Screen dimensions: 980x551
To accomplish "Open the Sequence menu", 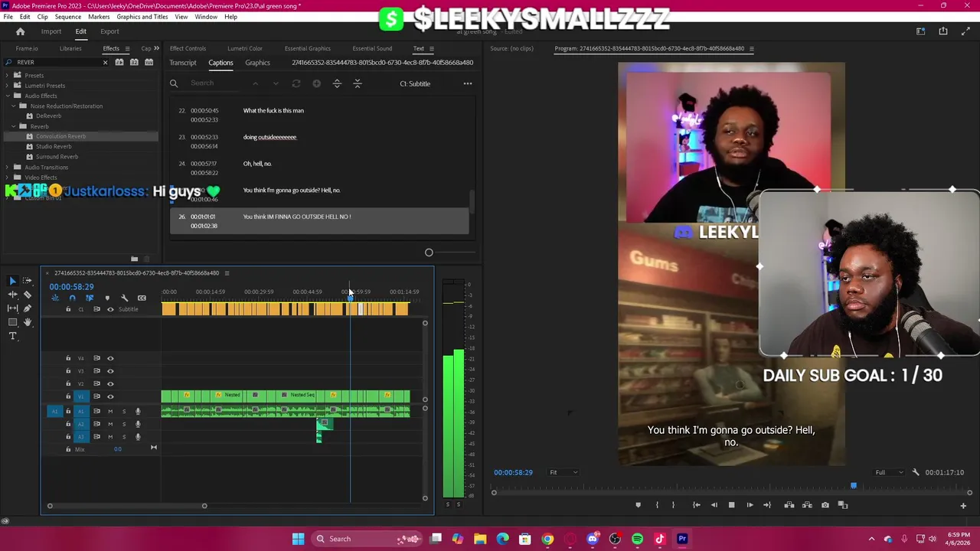I will pyautogui.click(x=68, y=17).
